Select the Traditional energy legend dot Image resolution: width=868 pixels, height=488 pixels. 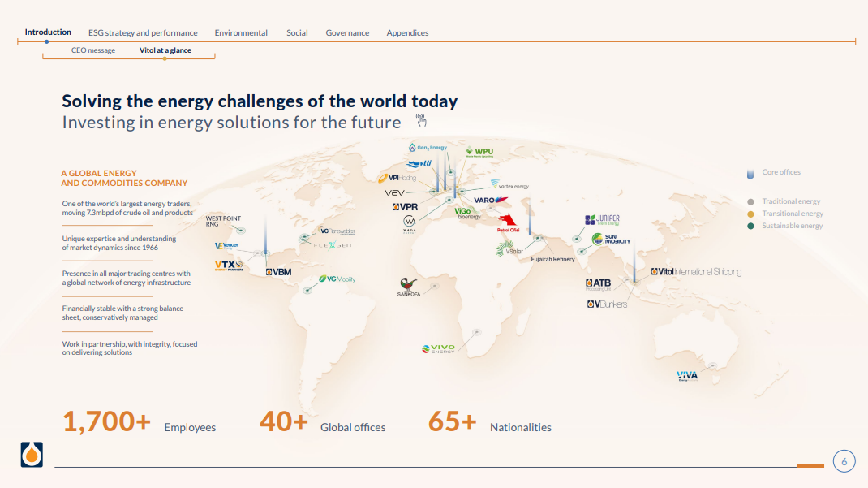click(x=750, y=201)
